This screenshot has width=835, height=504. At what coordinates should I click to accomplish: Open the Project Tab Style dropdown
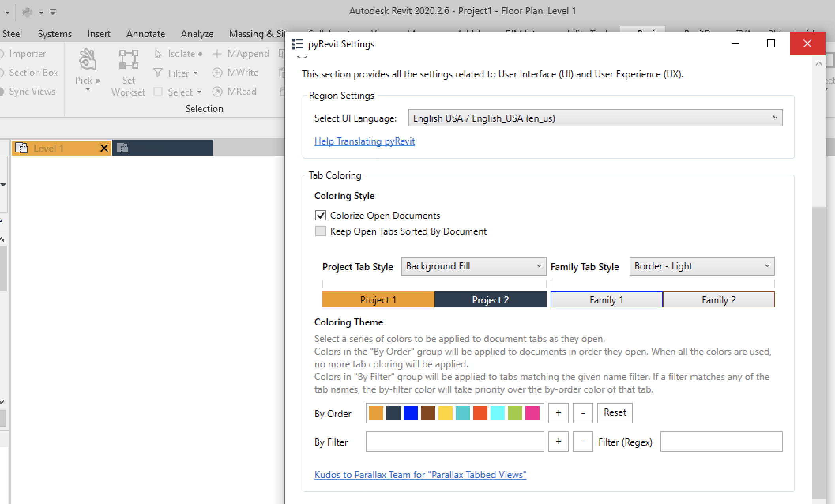474,266
